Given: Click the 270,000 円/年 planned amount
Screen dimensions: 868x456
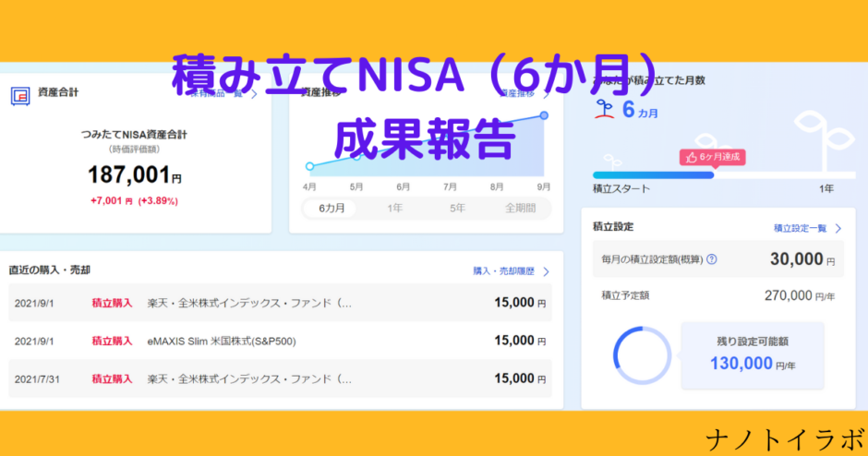Looking at the screenshot, I should click(800, 296).
